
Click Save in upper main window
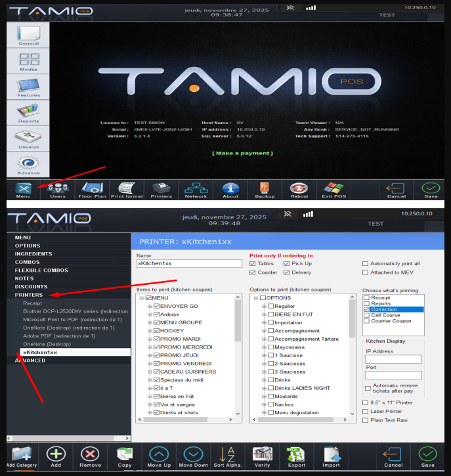point(431,190)
